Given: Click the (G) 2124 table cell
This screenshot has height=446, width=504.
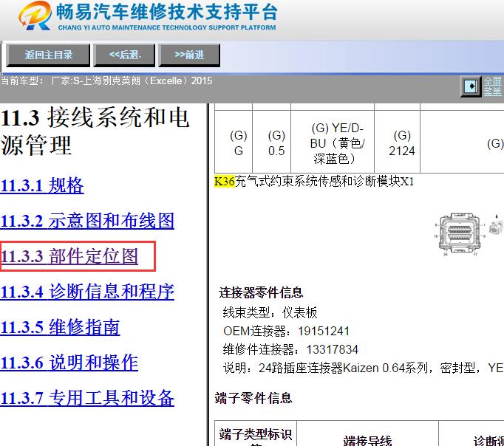Looking at the screenshot, I should click(x=398, y=143).
